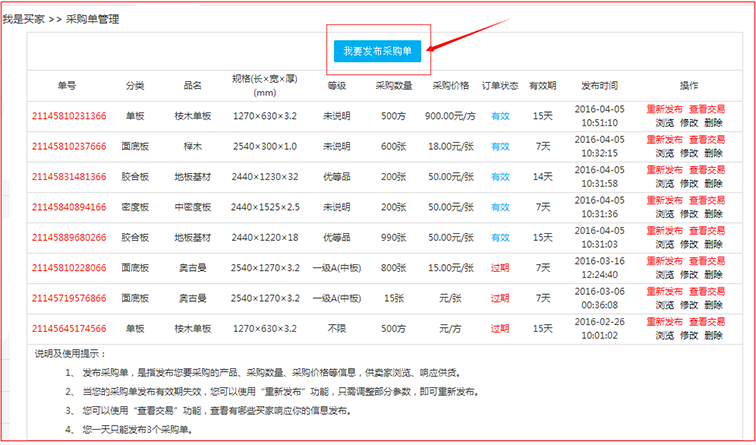Image resolution: width=756 pixels, height=445 pixels.
Task: Open order number 21145645174566
Action: 68,328
